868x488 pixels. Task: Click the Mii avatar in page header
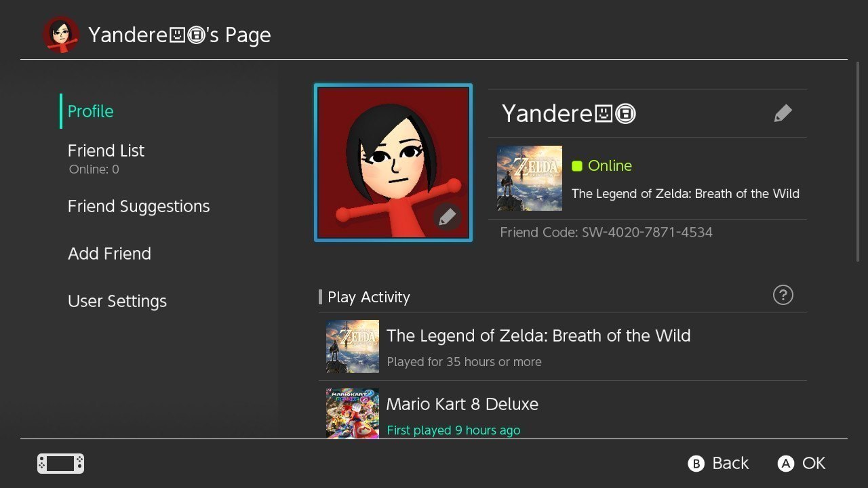click(61, 35)
